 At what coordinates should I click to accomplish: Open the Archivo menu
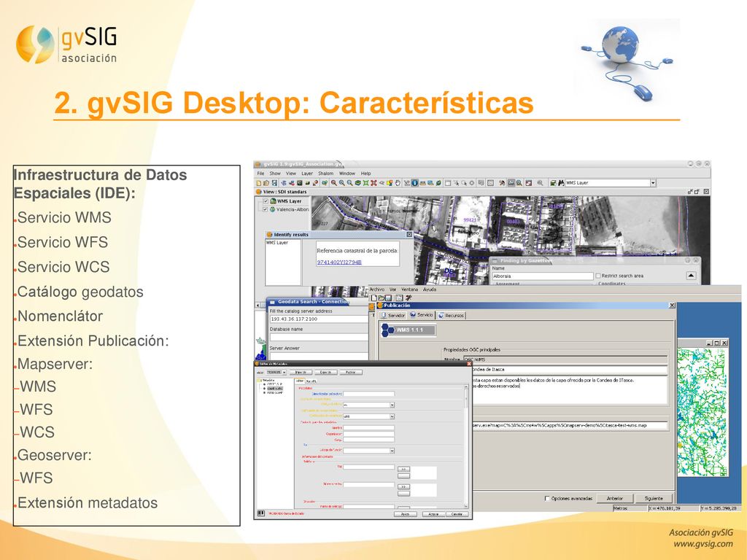point(377,289)
